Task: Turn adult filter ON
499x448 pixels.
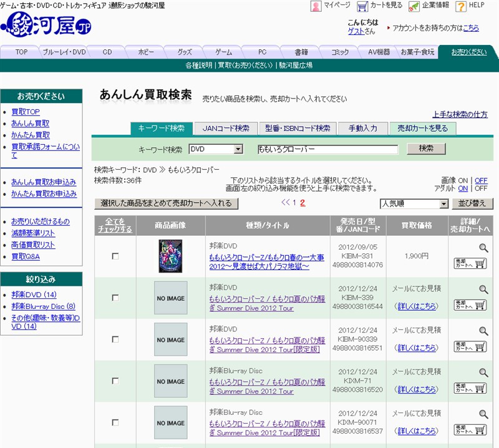Action: pos(463,188)
